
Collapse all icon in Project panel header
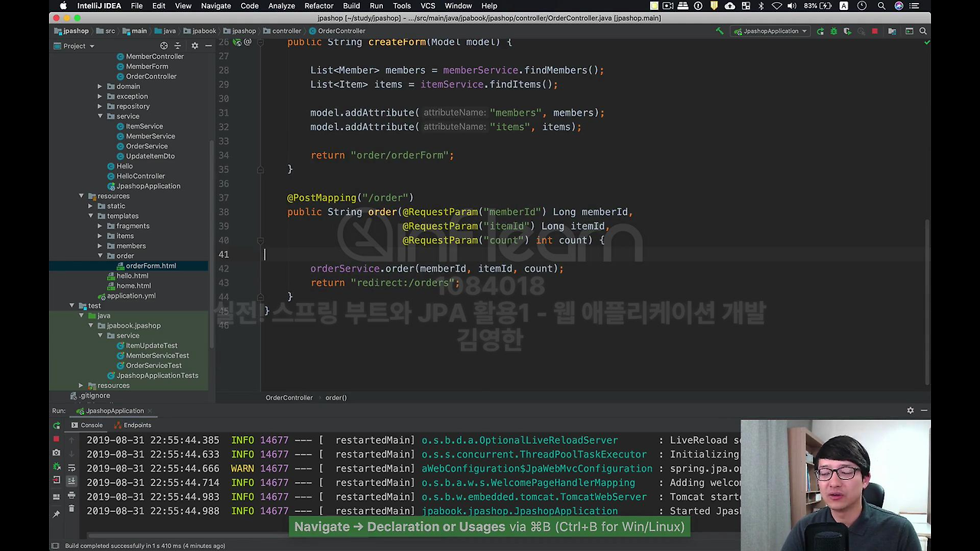(x=178, y=46)
